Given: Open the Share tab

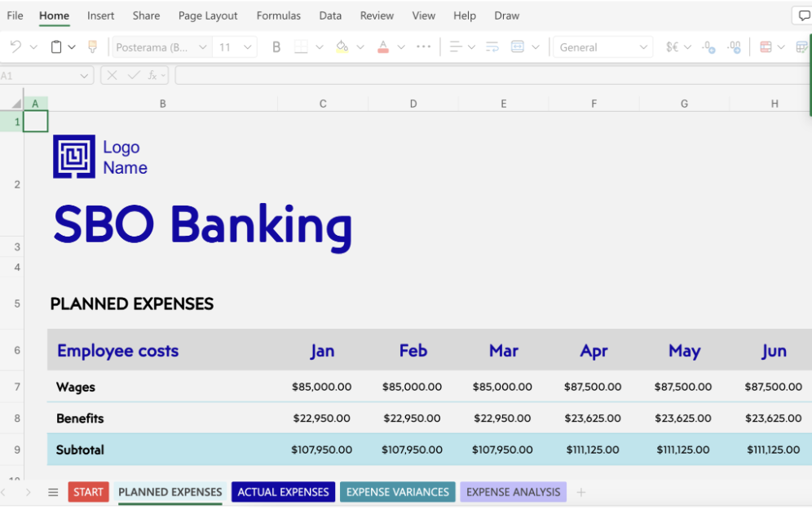Looking at the screenshot, I should (x=146, y=15).
